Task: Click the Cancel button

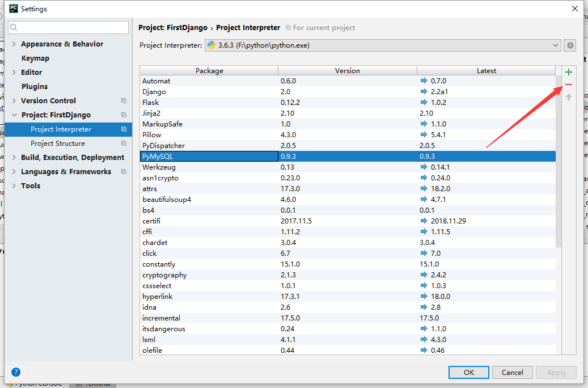Action: [512, 372]
